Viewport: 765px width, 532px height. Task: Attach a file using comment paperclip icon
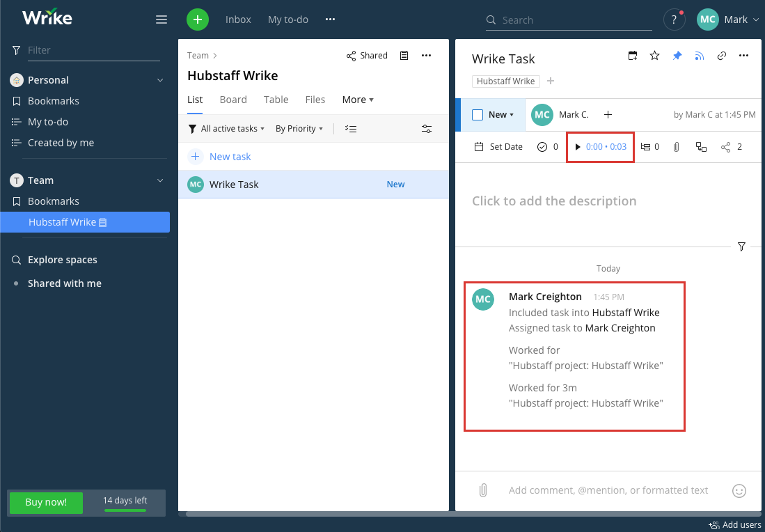click(483, 490)
